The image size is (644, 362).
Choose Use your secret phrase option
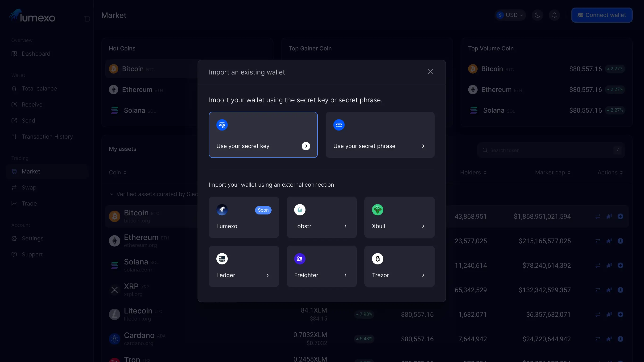pyautogui.click(x=380, y=135)
